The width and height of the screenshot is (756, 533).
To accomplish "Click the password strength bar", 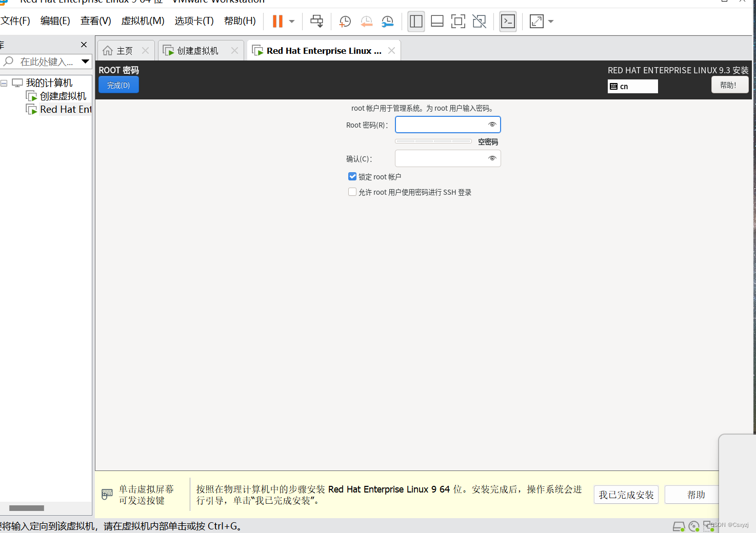I will pos(433,141).
